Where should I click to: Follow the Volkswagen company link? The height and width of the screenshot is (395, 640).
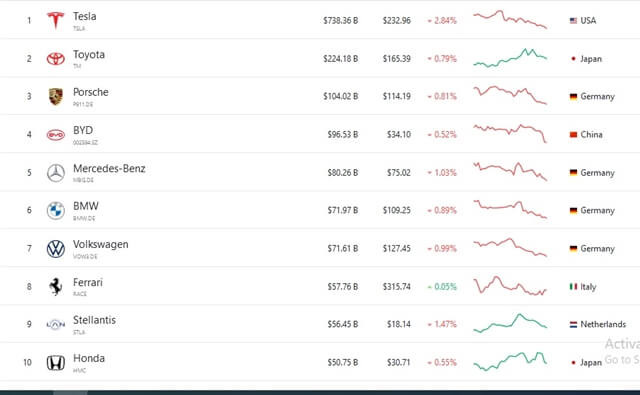(x=100, y=244)
